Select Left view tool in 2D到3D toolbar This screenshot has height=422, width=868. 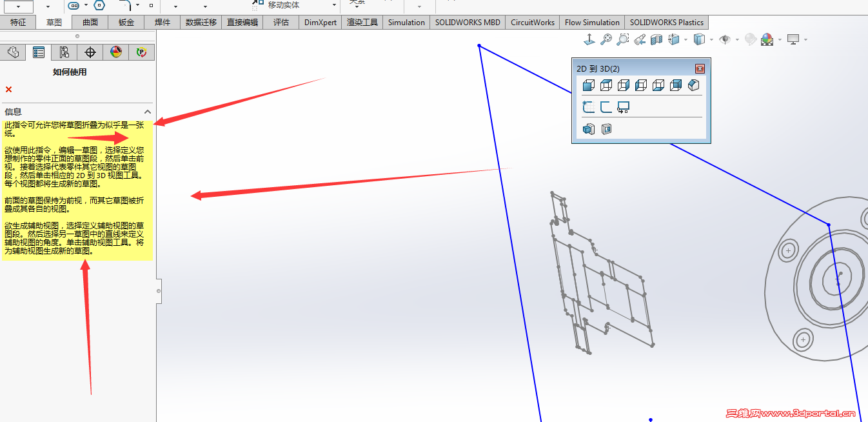pyautogui.click(x=641, y=85)
